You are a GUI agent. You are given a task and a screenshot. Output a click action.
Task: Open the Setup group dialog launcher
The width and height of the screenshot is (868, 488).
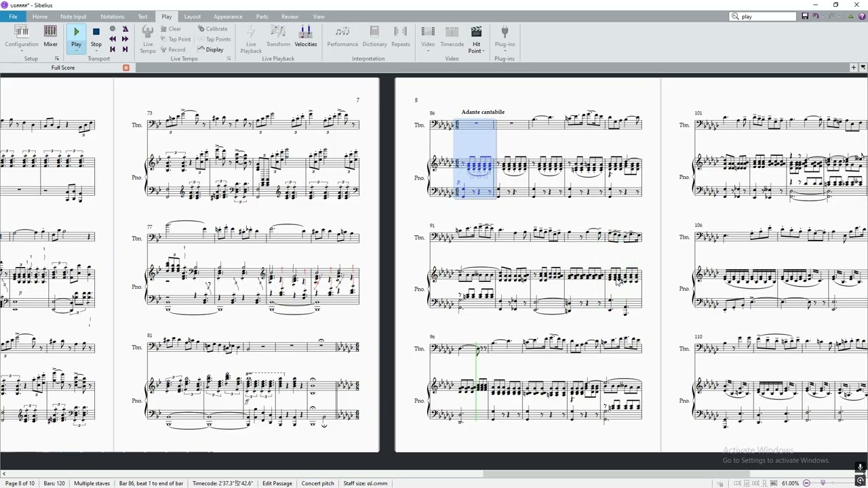[57, 59]
